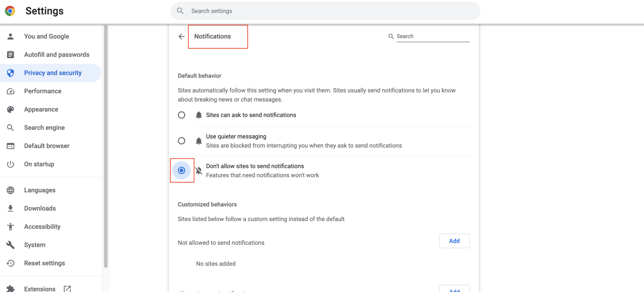Click the Reset settings history icon
This screenshot has width=644, height=292.
click(x=10, y=263)
